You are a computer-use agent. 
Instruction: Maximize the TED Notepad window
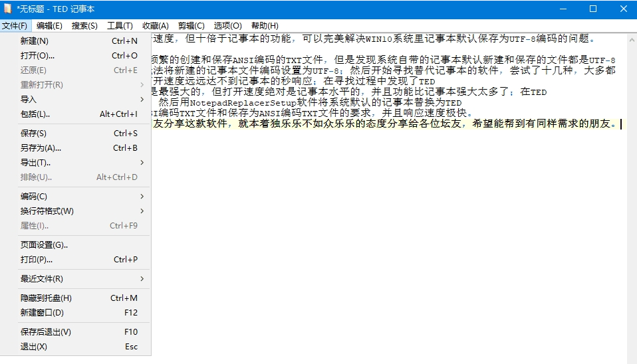coord(593,9)
